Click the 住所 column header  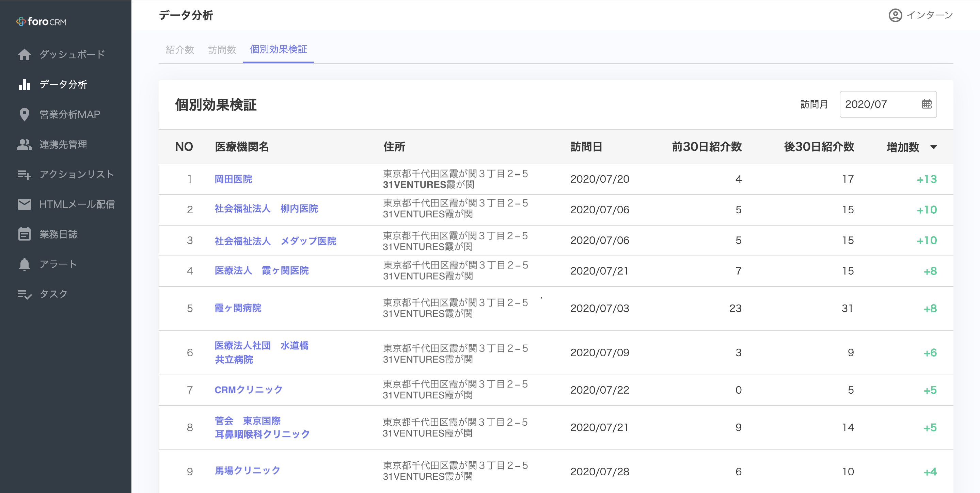coord(394,147)
